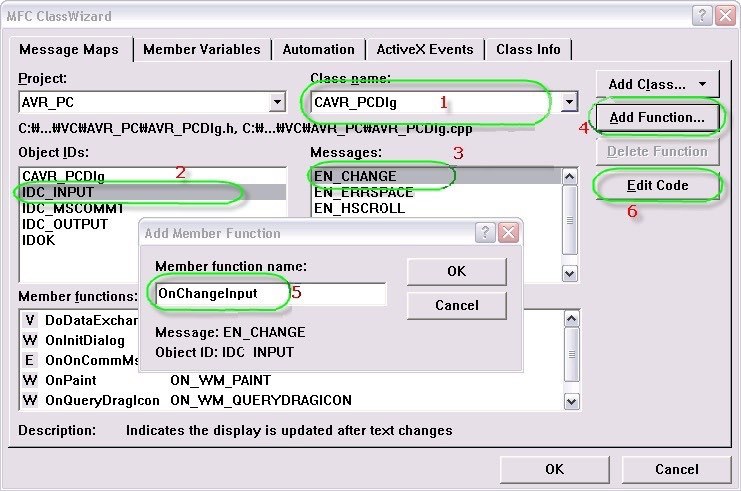This screenshot has height=491, width=741.
Task: Click OK in MFC ClassWizard dialog
Action: point(554,469)
